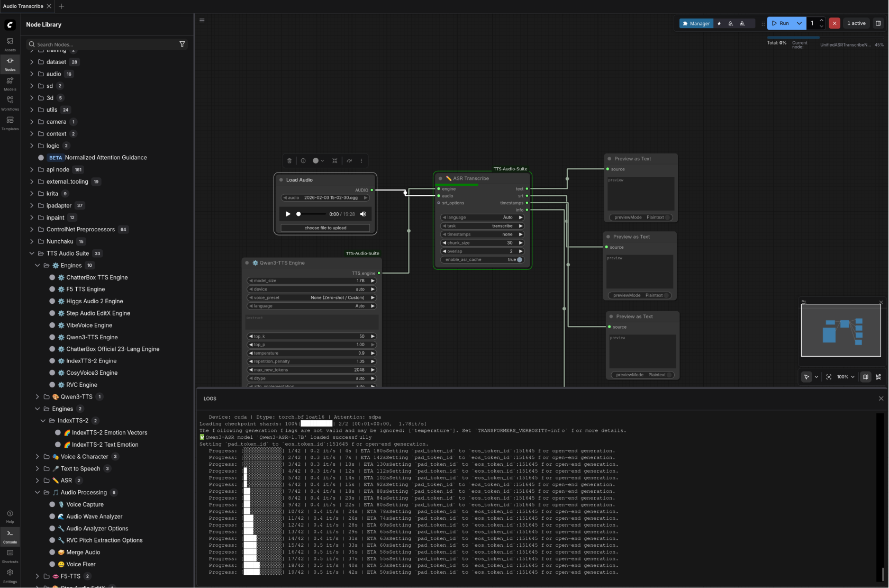Open the Run button dropdown arrow
This screenshot has width=889, height=588.
pos(799,23)
